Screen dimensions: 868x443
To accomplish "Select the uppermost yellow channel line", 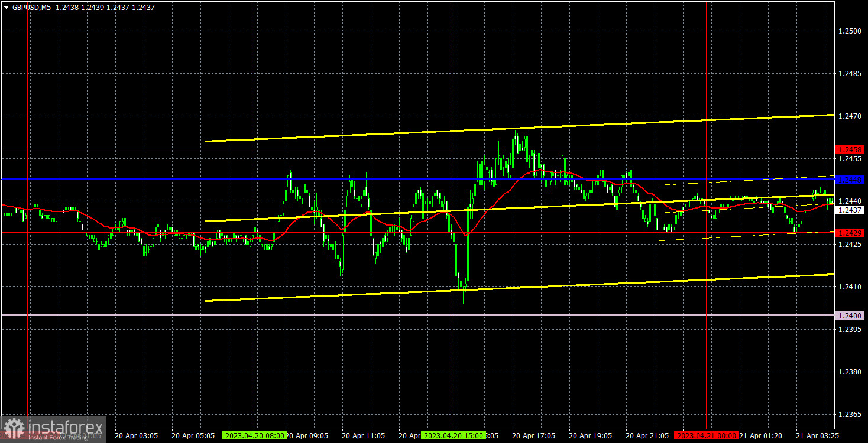I will [519, 128].
